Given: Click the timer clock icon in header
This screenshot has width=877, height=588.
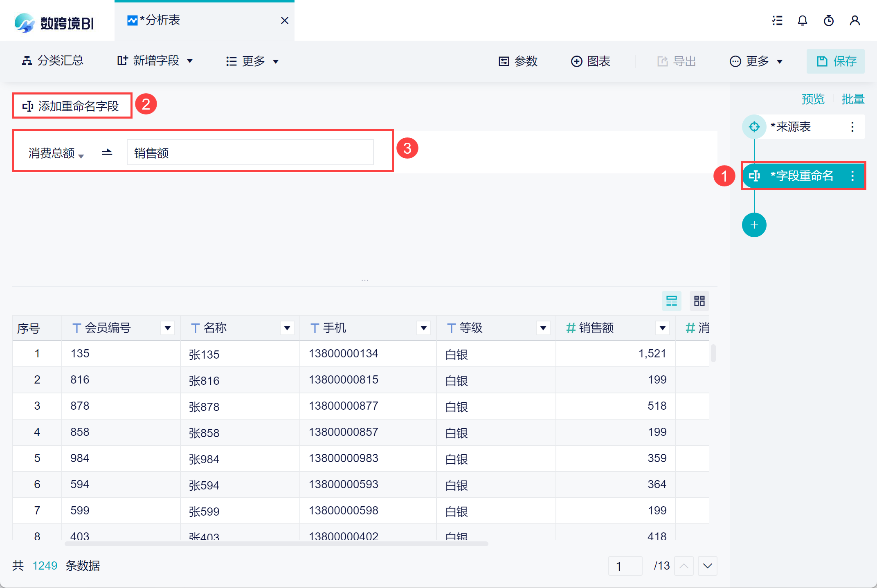Looking at the screenshot, I should tap(829, 21).
